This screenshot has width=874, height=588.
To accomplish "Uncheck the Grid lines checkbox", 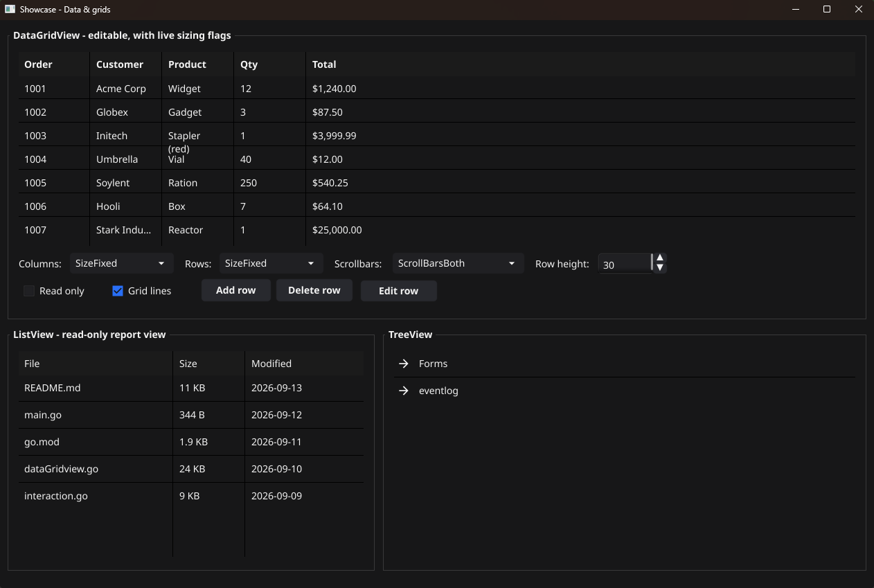I will click(x=117, y=291).
